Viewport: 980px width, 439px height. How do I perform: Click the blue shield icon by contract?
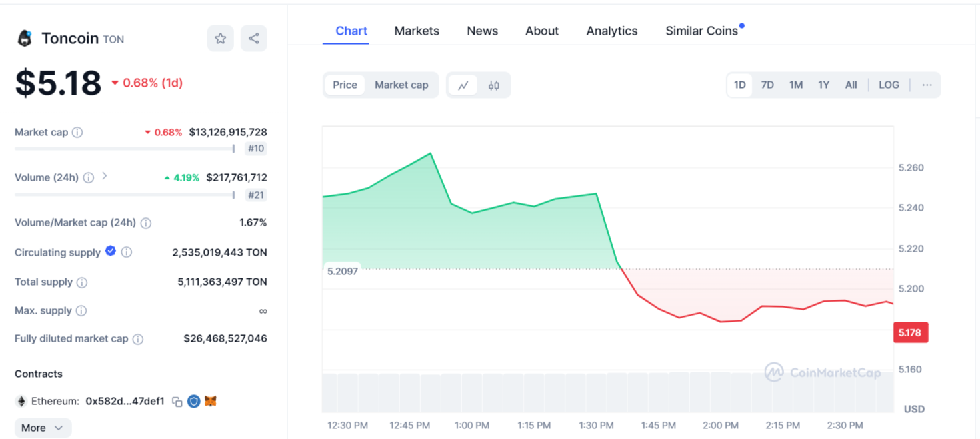(x=193, y=401)
